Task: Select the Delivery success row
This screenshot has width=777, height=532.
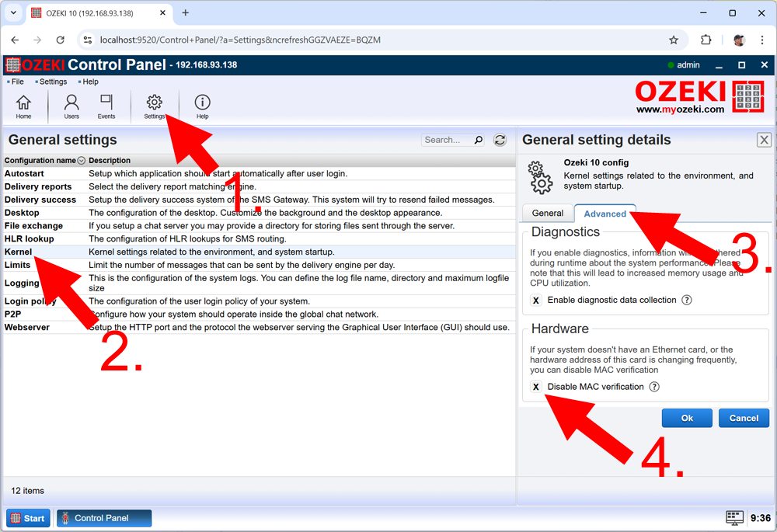Action: (260, 200)
